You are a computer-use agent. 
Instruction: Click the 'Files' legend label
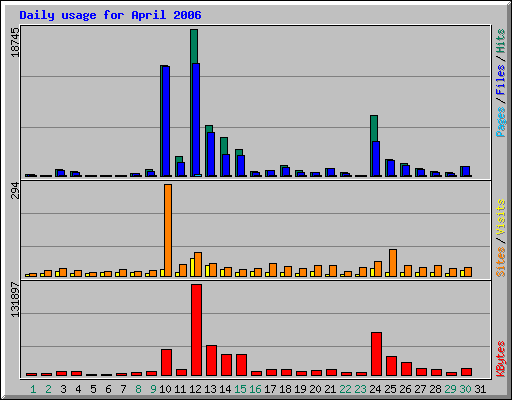[501, 80]
